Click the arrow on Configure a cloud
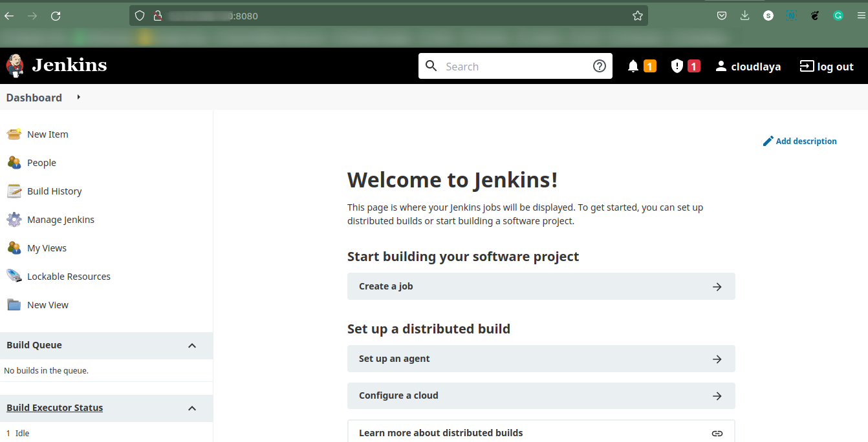 click(x=717, y=396)
